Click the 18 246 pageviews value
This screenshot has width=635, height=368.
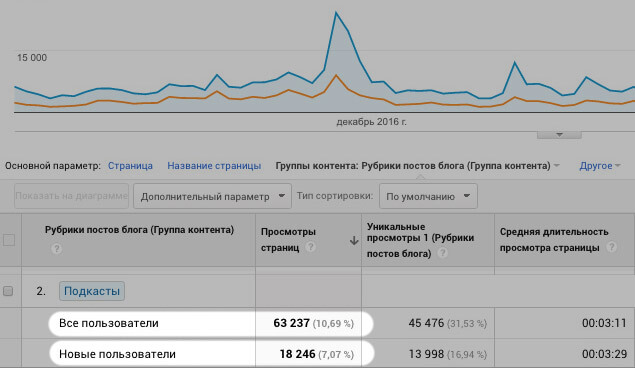coord(297,354)
